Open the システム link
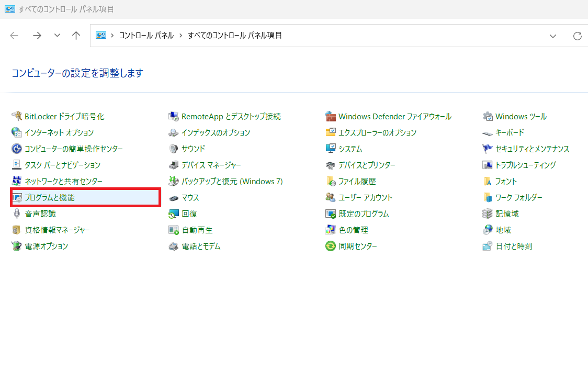 [x=350, y=149]
